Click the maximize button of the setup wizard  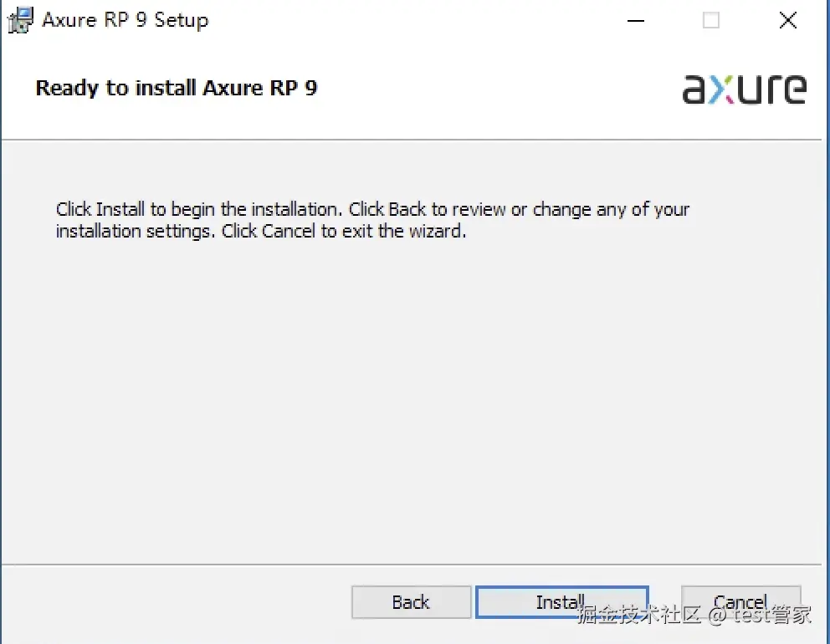pyautogui.click(x=710, y=20)
